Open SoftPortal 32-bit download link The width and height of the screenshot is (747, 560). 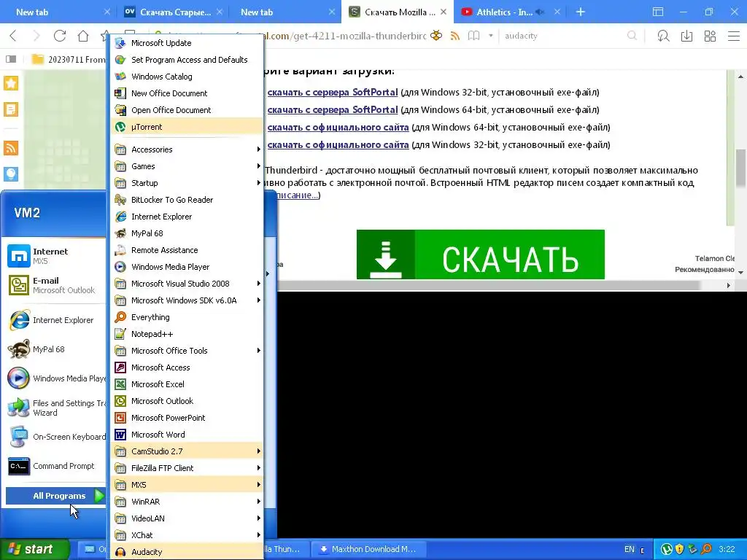[333, 93]
